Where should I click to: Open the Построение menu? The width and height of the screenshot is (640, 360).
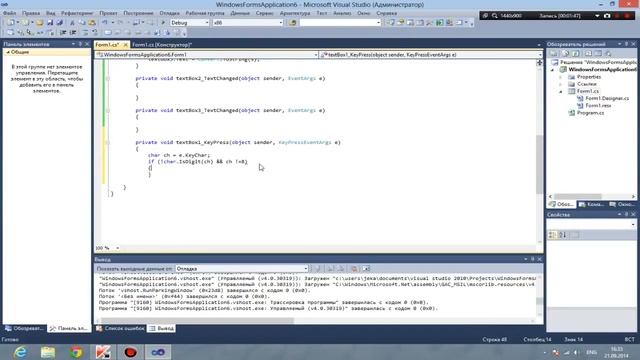click(x=138, y=13)
